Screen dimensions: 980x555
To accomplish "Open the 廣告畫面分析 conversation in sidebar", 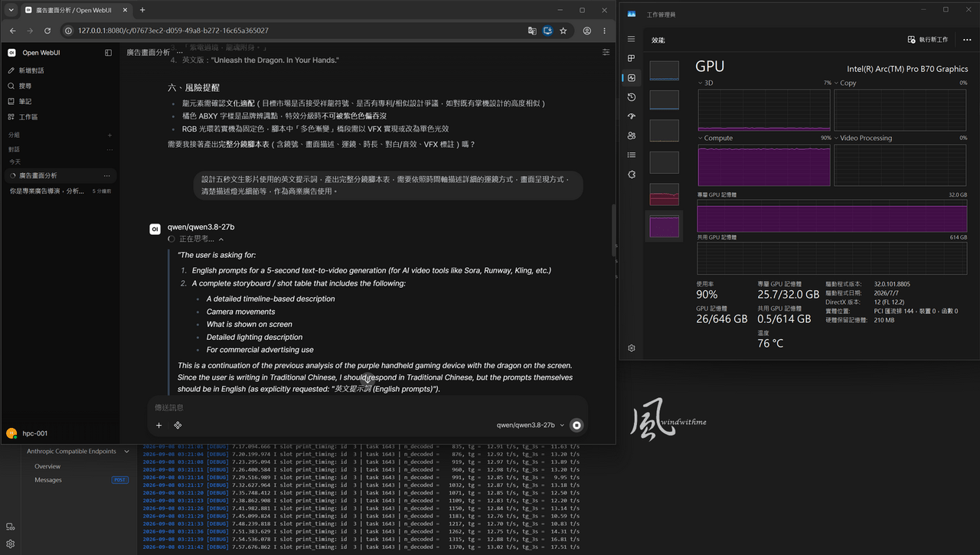I will coord(59,175).
